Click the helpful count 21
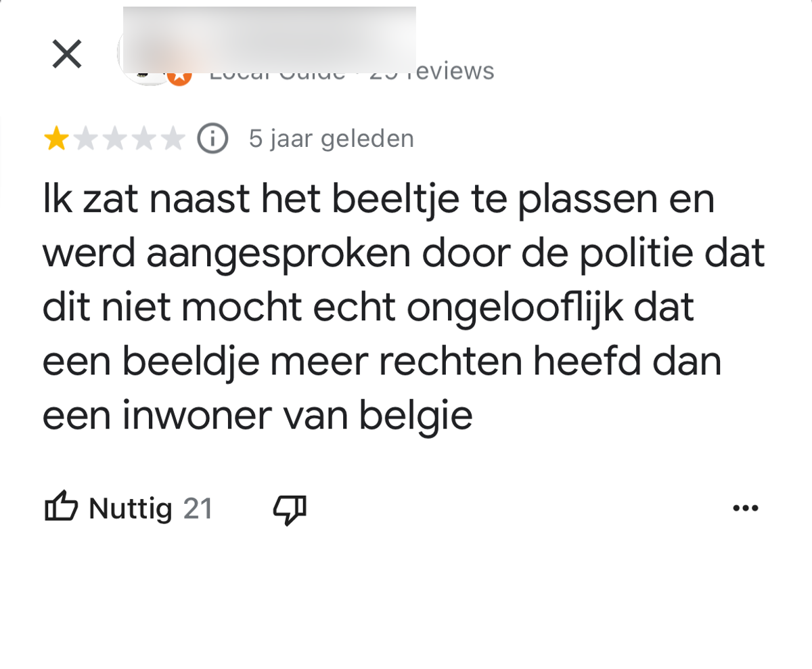Screen dimensions: 812x669 [198, 509]
